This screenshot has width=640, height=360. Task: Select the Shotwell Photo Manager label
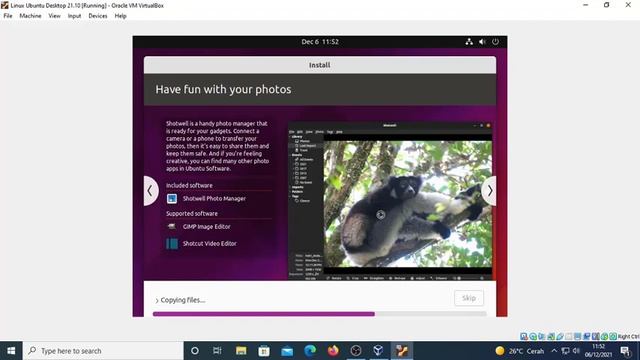point(214,198)
